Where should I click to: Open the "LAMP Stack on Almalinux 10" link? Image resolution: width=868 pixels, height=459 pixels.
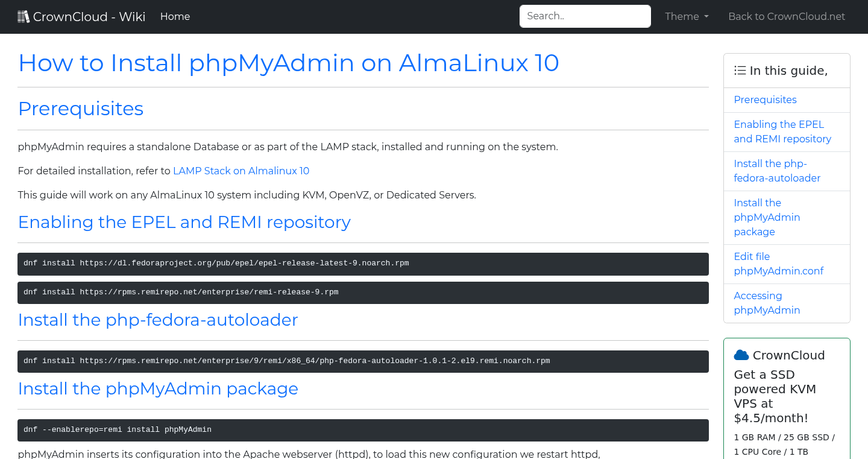(x=241, y=171)
